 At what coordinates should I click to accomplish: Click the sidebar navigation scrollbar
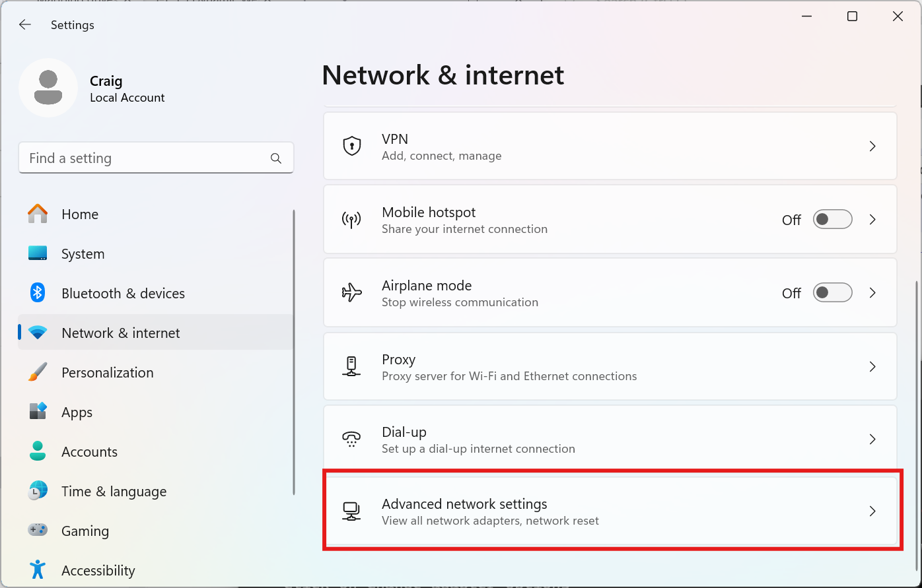(294, 352)
